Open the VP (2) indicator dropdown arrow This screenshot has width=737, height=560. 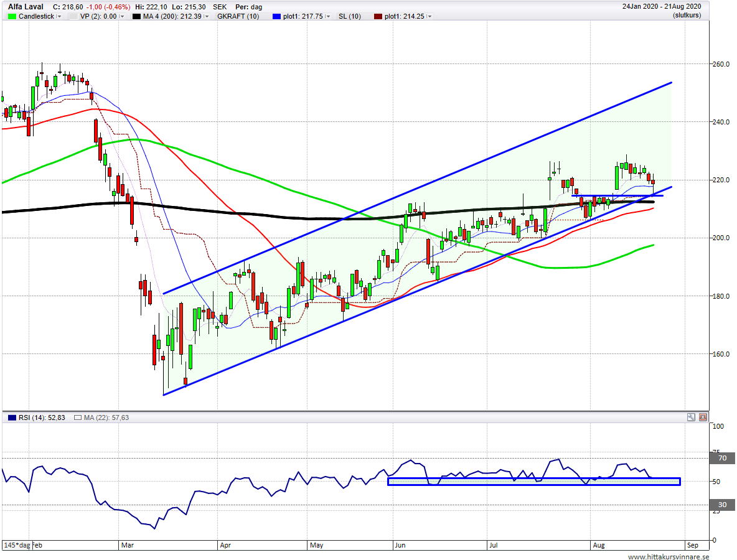122,16
